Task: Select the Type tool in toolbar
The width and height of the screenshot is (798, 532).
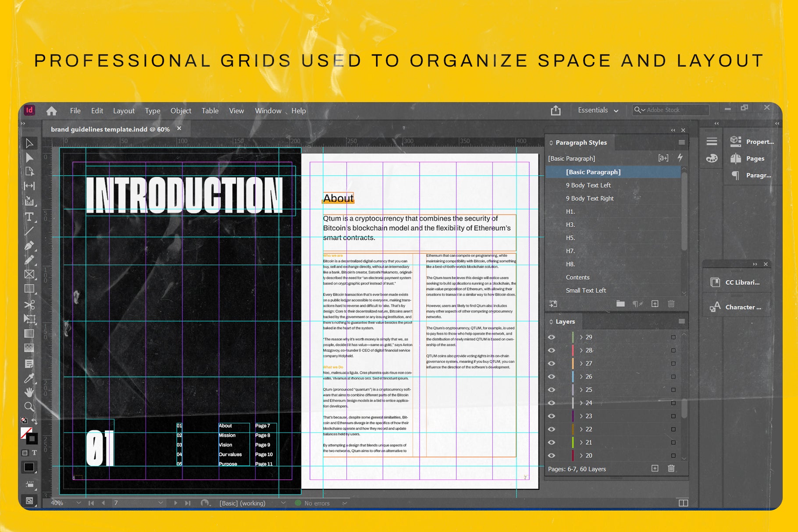Action: click(29, 216)
